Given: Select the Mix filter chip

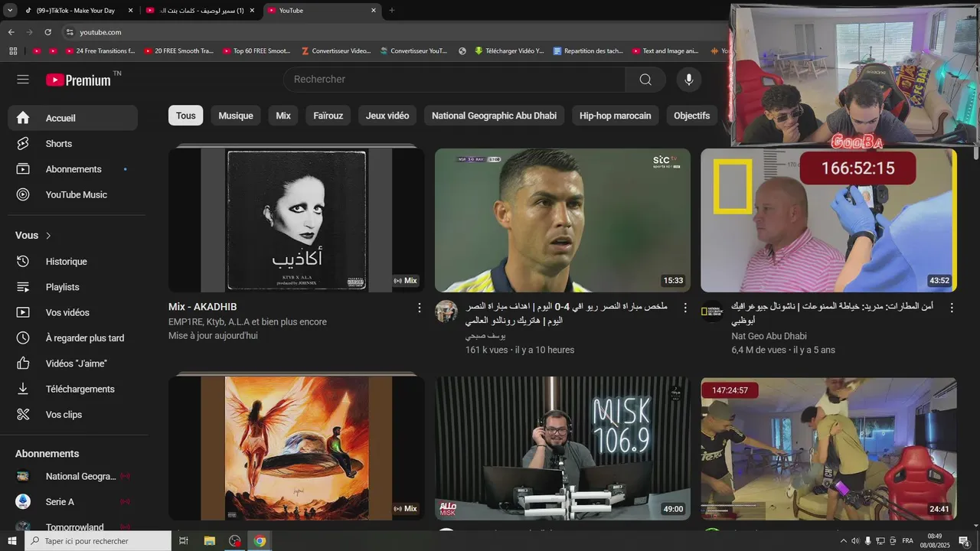Looking at the screenshot, I should tap(283, 116).
